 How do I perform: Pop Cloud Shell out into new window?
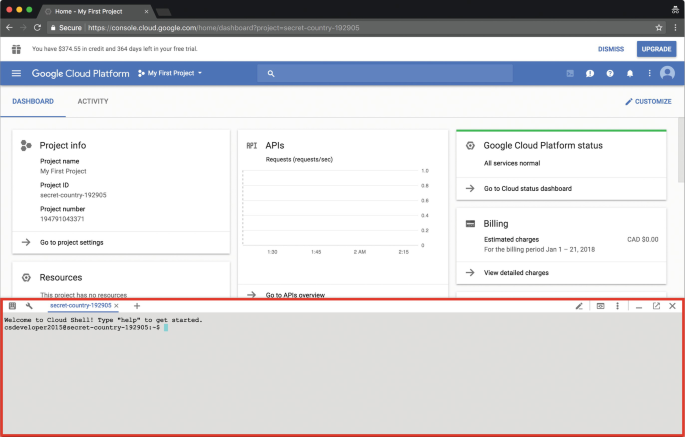pyautogui.click(x=656, y=306)
